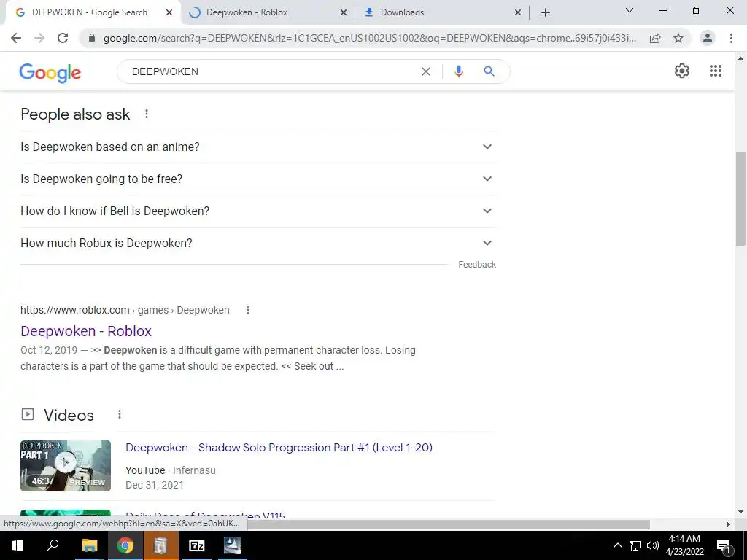This screenshot has width=747, height=560.
Task: Click the Chrome taskbar icon
Action: click(125, 545)
